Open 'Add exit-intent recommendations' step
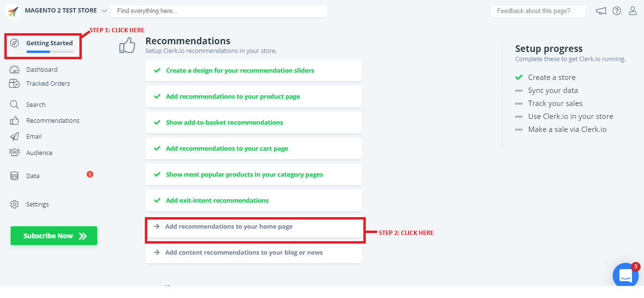This screenshot has height=298, width=644. pos(217,201)
